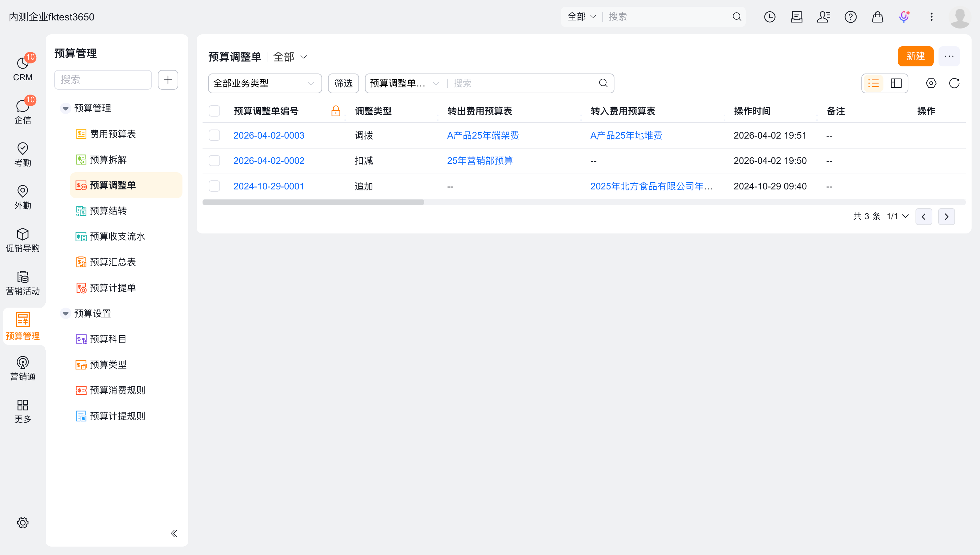980x555 pixels.
Task: Open the vertical three-dot header menu
Action: 932,17
